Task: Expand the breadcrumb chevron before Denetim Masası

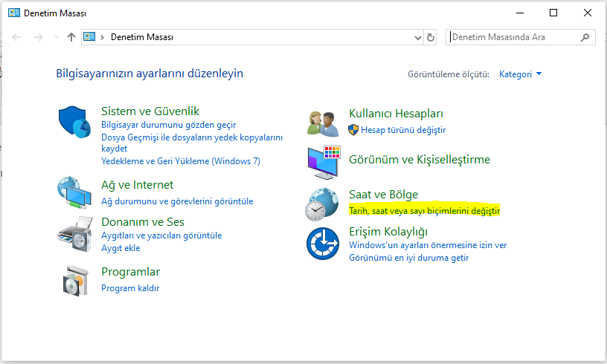Action: pyautogui.click(x=102, y=37)
